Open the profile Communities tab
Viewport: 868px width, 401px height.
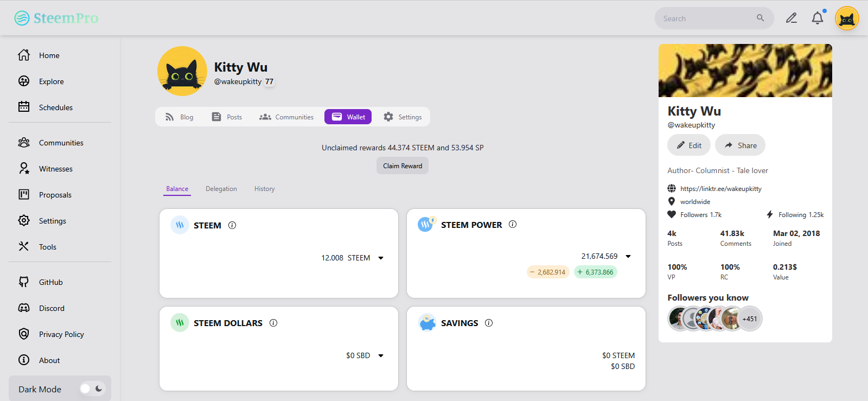[286, 117]
